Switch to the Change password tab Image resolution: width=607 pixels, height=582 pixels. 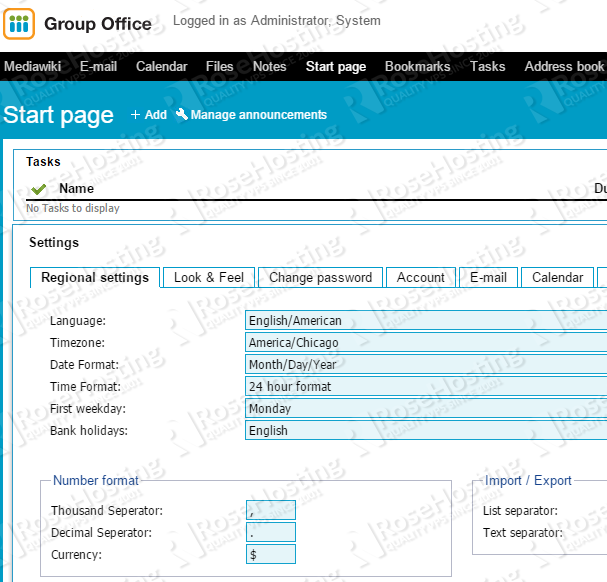coord(321,278)
